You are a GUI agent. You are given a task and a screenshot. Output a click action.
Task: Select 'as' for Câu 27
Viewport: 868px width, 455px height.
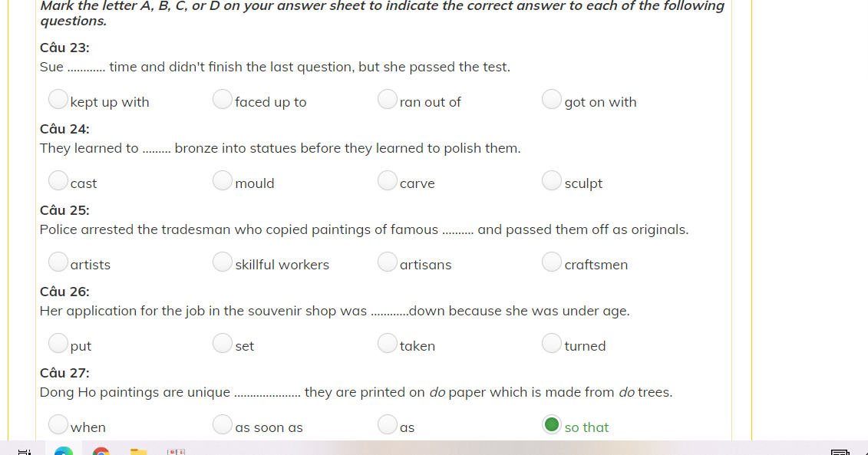tap(388, 424)
